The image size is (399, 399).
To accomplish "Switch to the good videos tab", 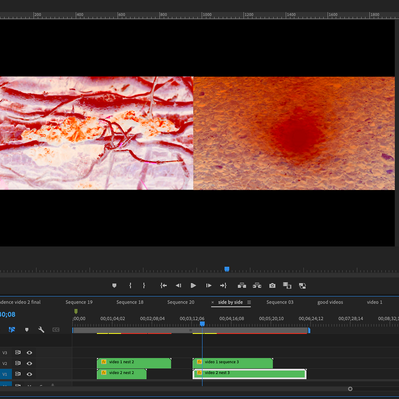I will (x=330, y=302).
